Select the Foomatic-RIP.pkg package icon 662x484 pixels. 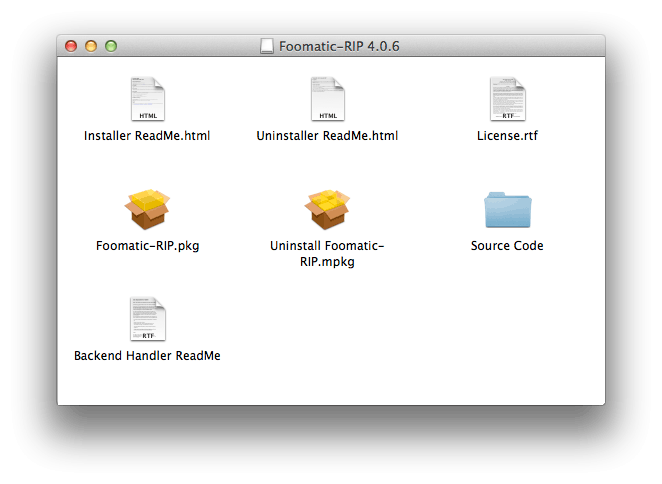coord(147,209)
